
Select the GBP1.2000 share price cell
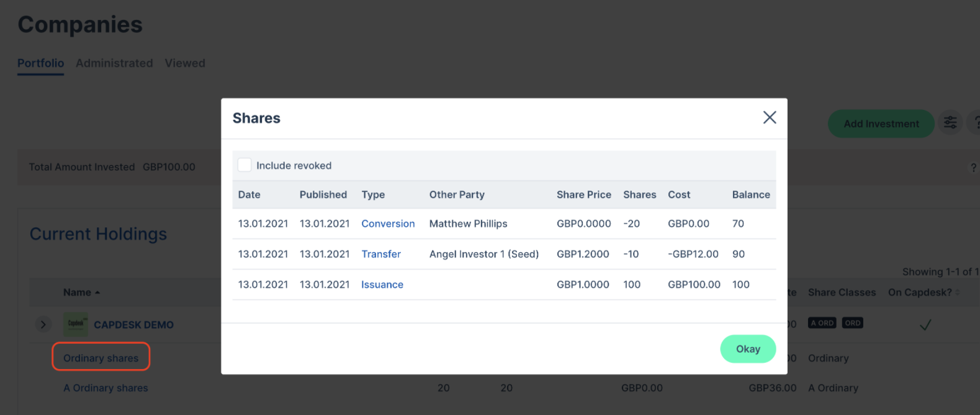click(583, 254)
